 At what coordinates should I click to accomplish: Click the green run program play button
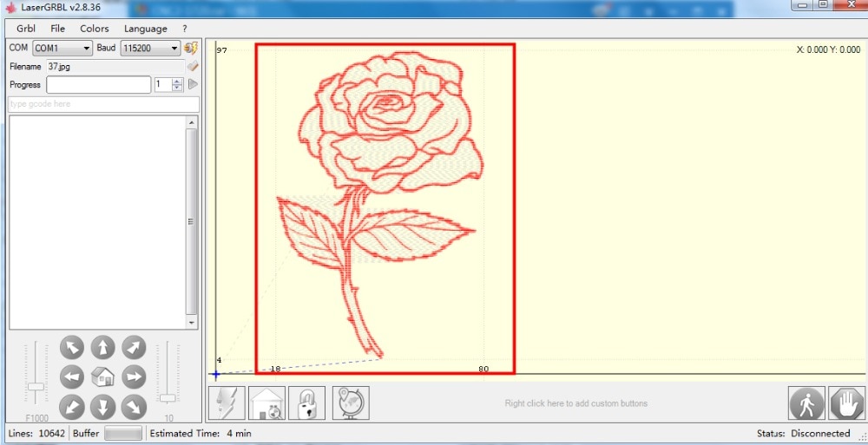tap(193, 84)
